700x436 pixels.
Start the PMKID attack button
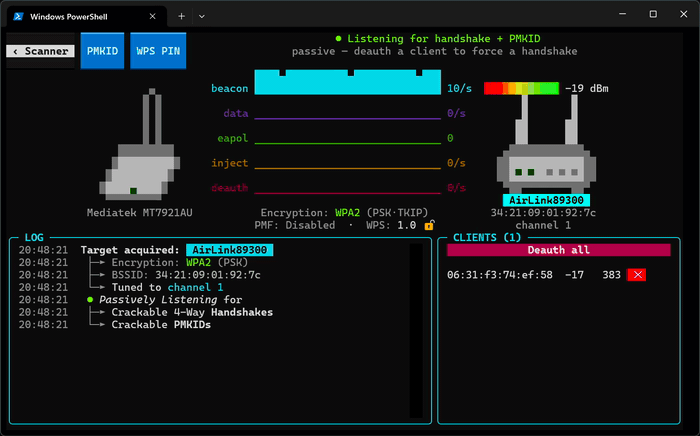(102, 51)
